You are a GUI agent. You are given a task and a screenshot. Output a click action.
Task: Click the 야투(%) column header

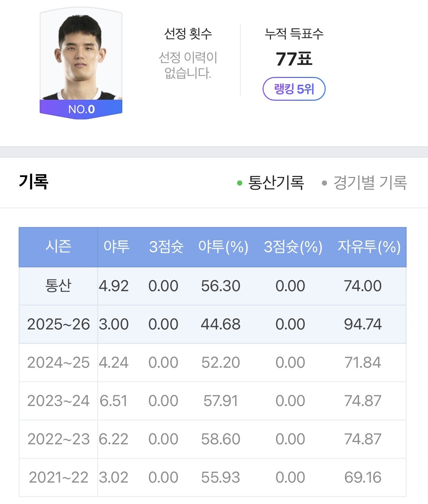pyautogui.click(x=223, y=247)
